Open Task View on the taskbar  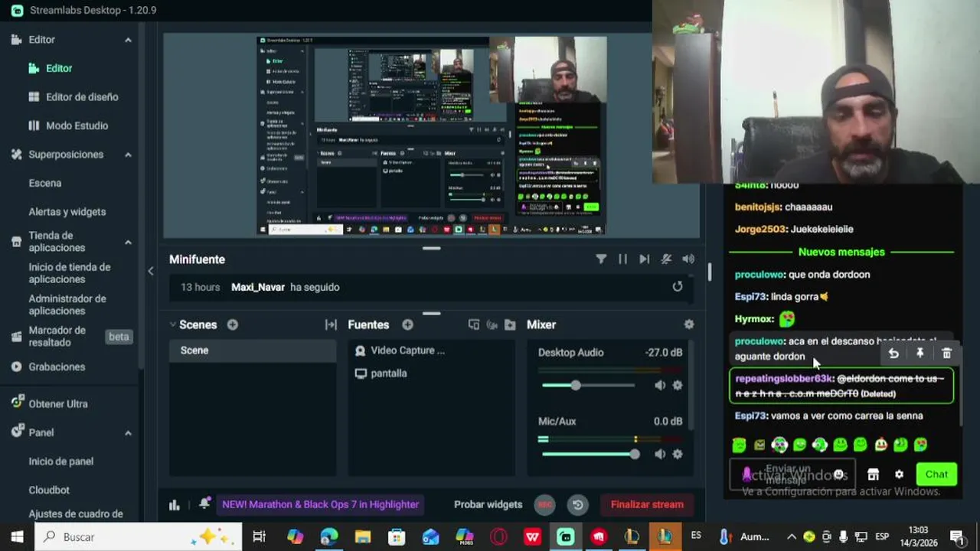260,536
